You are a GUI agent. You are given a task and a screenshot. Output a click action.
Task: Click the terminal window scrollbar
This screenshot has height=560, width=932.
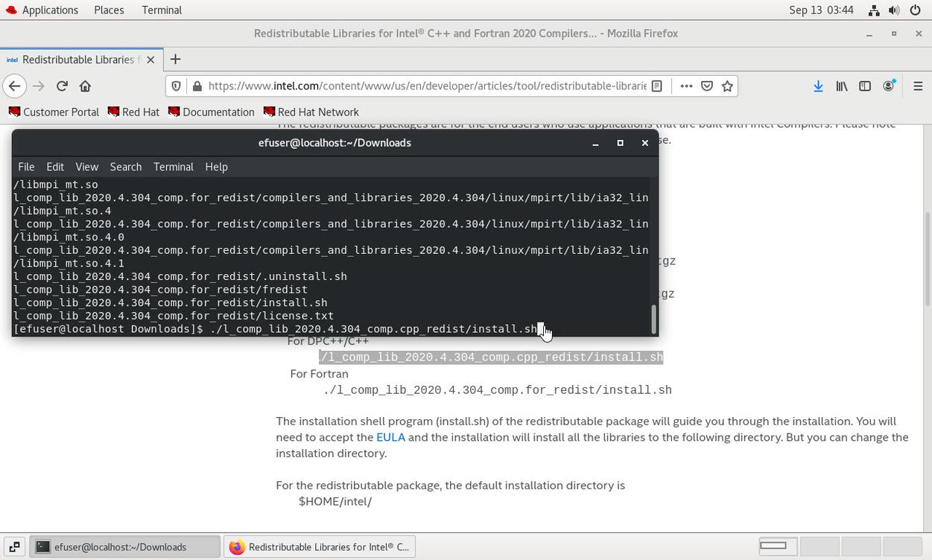[654, 319]
